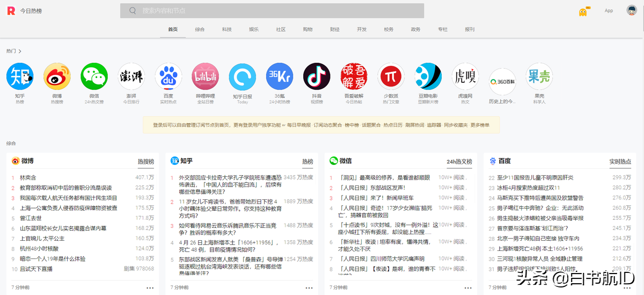Switch to the 报刊 tab

tap(470, 30)
